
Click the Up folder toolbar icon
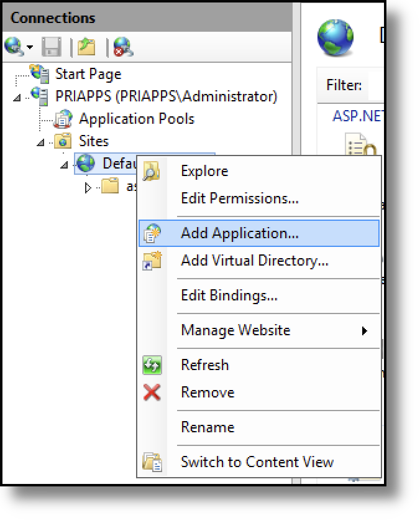pyautogui.click(x=87, y=47)
